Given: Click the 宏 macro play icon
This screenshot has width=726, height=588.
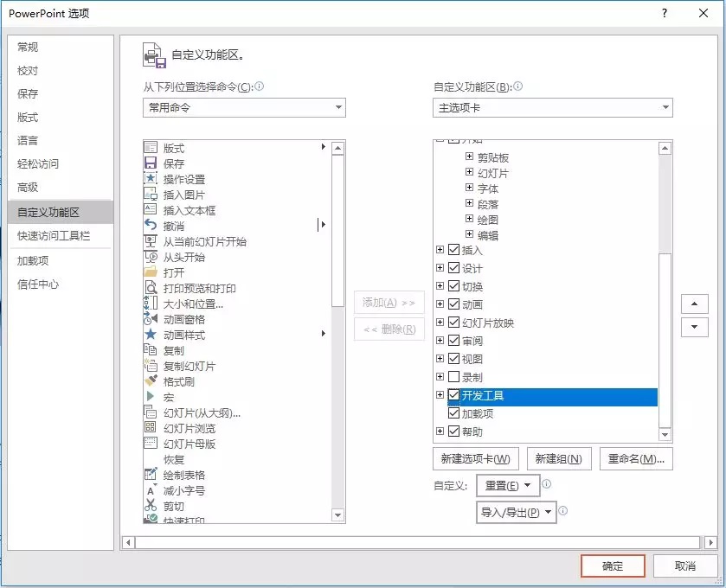Looking at the screenshot, I should (151, 397).
